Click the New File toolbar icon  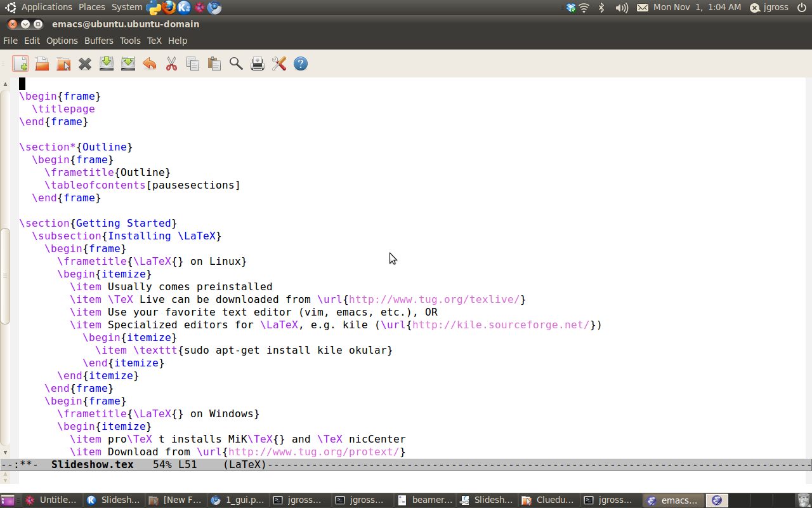tap(20, 63)
